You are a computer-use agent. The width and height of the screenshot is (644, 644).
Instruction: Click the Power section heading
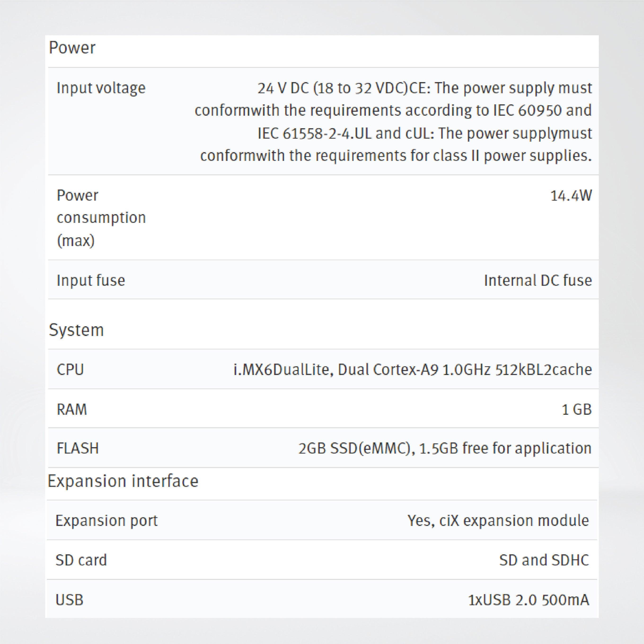72,48
